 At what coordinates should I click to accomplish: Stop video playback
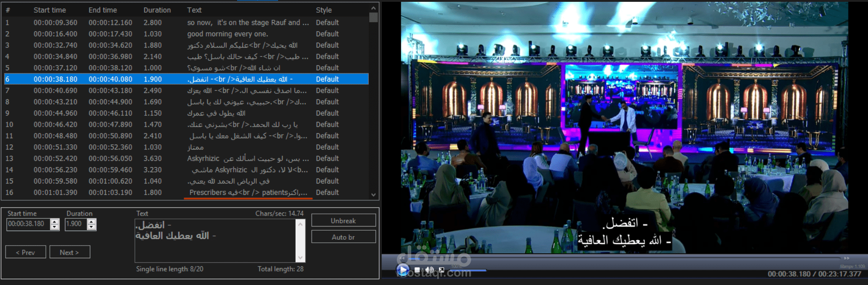(x=417, y=270)
